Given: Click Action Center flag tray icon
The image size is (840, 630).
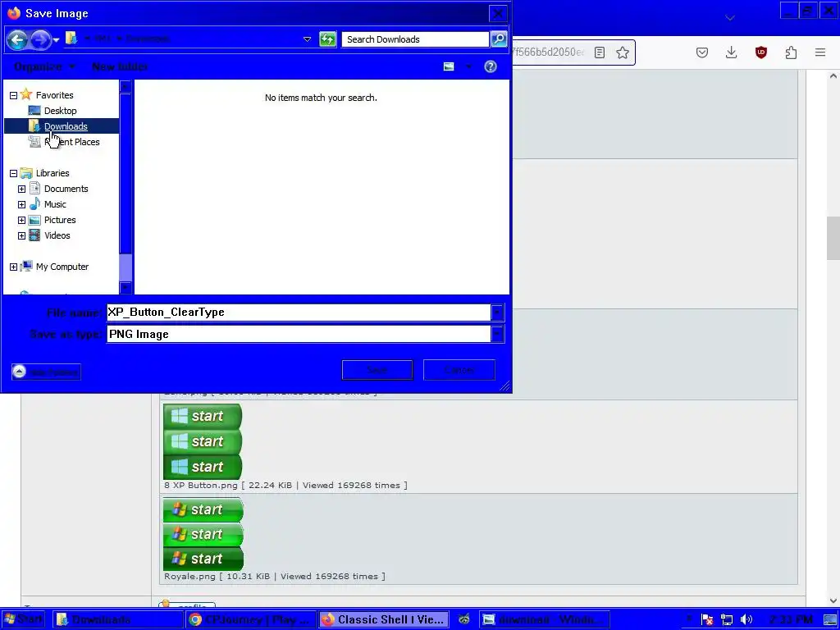Looking at the screenshot, I should [707, 620].
